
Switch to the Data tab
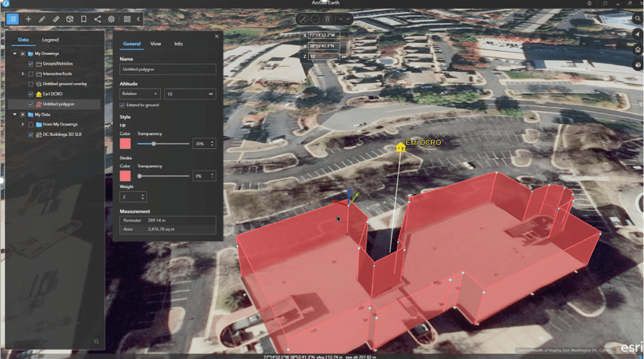[x=23, y=40]
